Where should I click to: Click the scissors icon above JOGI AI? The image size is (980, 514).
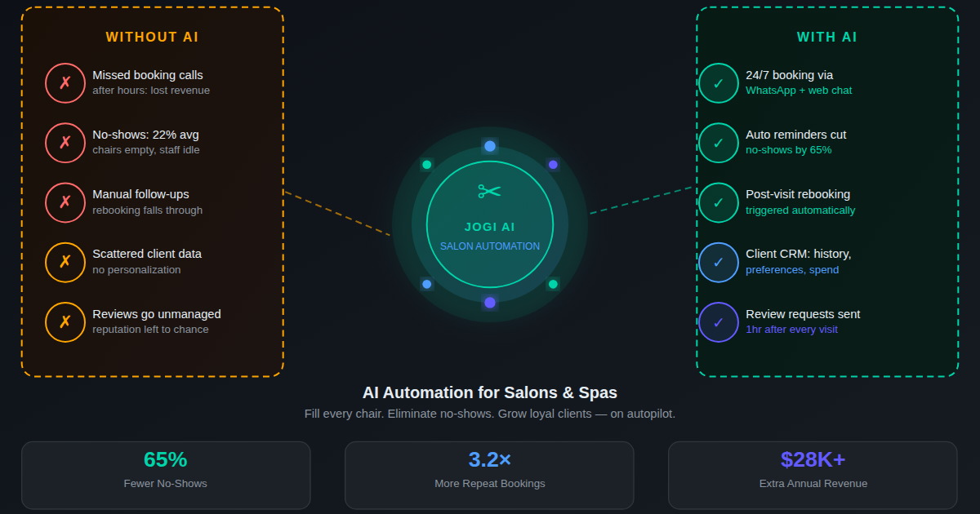[x=489, y=192]
